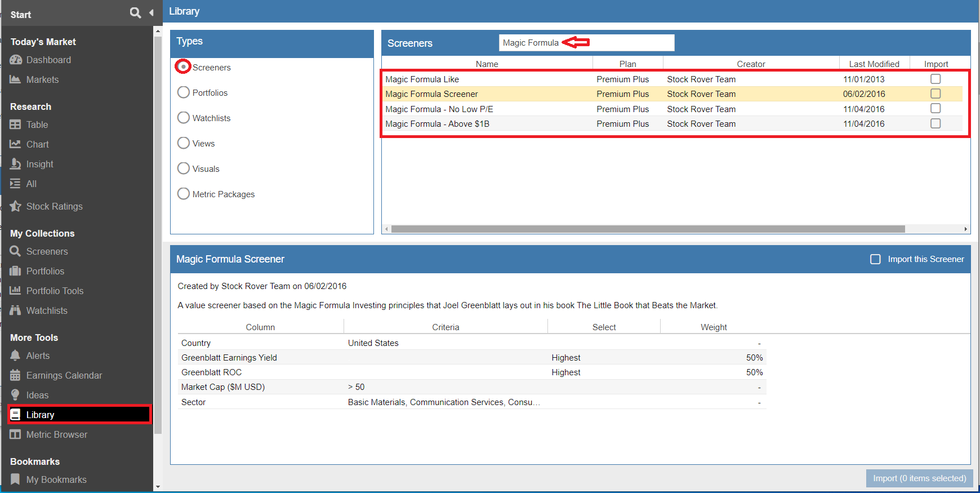Open Portfolio Tools via bar-chart icon
The height and width of the screenshot is (493, 980).
[16, 291]
